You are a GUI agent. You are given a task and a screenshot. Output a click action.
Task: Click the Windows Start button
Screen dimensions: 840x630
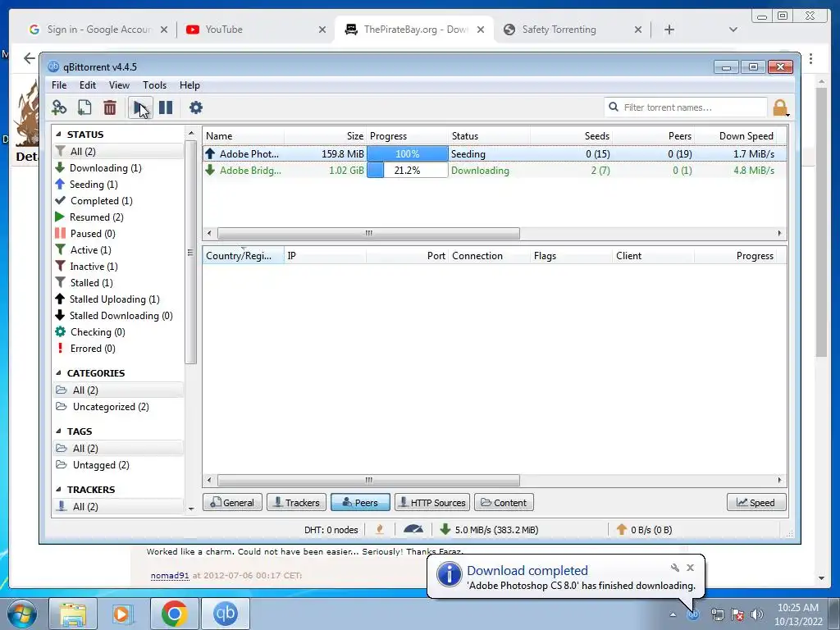[22, 614]
